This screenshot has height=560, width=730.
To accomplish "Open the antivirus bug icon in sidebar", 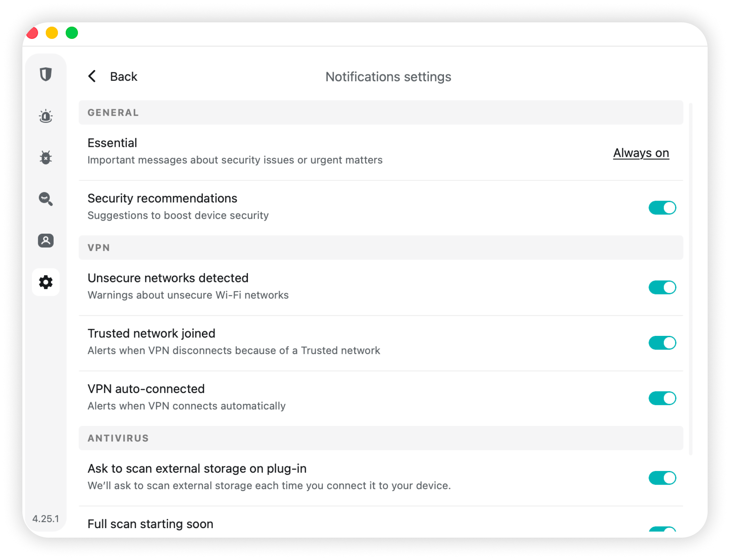I will [x=46, y=158].
